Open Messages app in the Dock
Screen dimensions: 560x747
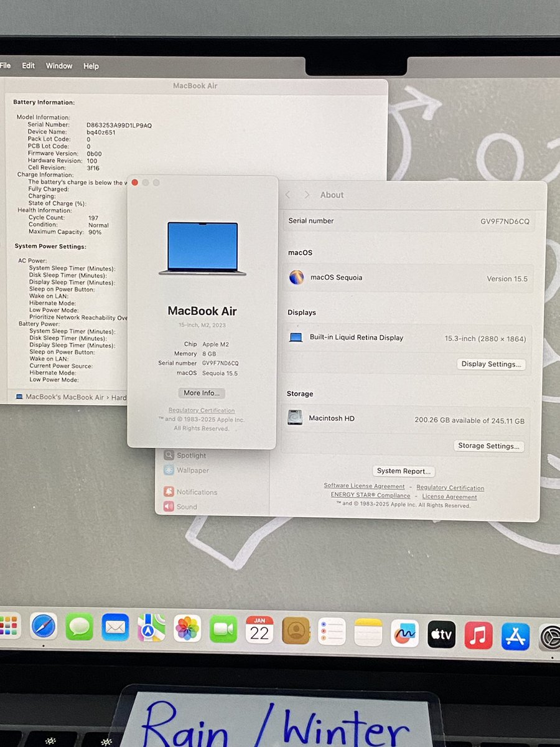(x=80, y=627)
